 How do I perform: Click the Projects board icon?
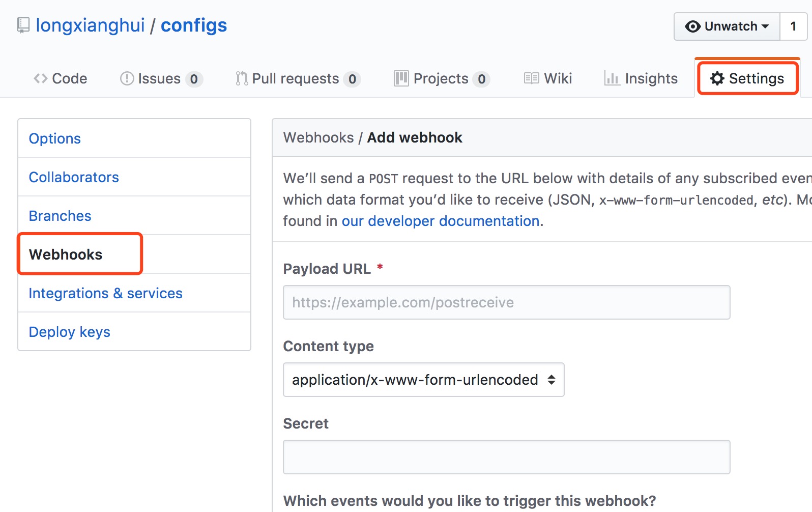pos(401,78)
